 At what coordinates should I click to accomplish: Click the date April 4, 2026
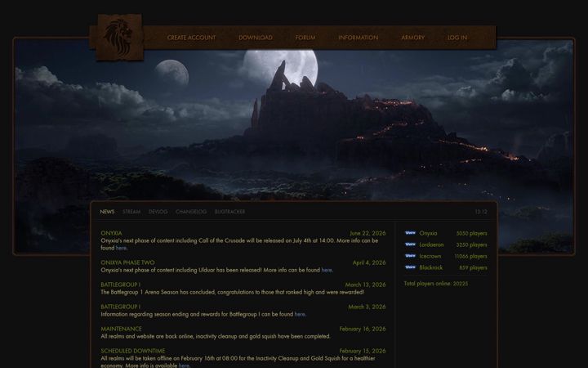click(369, 263)
